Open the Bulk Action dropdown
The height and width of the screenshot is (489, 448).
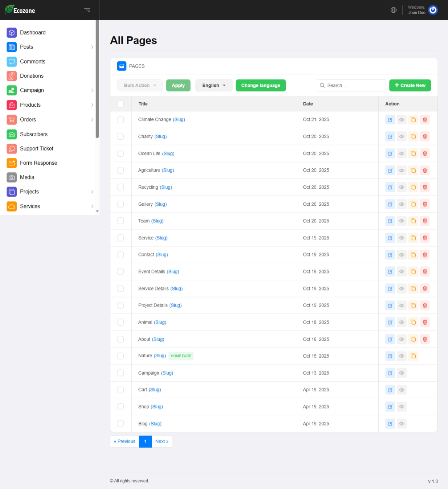pyautogui.click(x=140, y=86)
